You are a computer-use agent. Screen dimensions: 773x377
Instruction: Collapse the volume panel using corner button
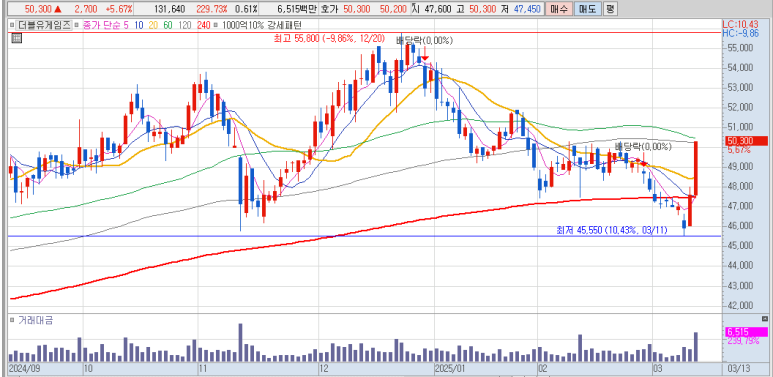(765, 318)
